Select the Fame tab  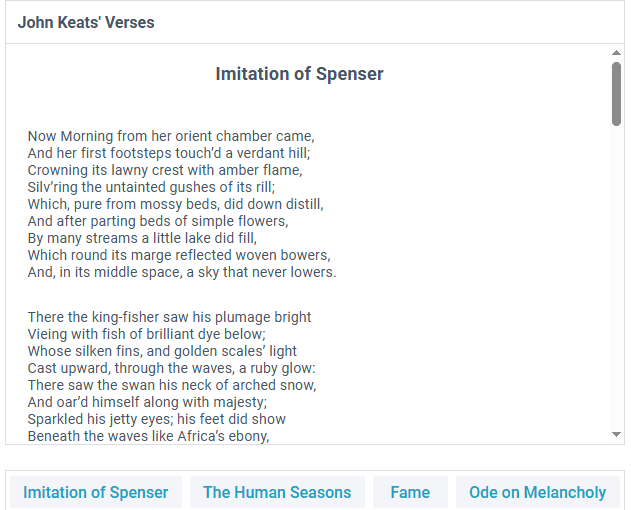pyautogui.click(x=410, y=492)
